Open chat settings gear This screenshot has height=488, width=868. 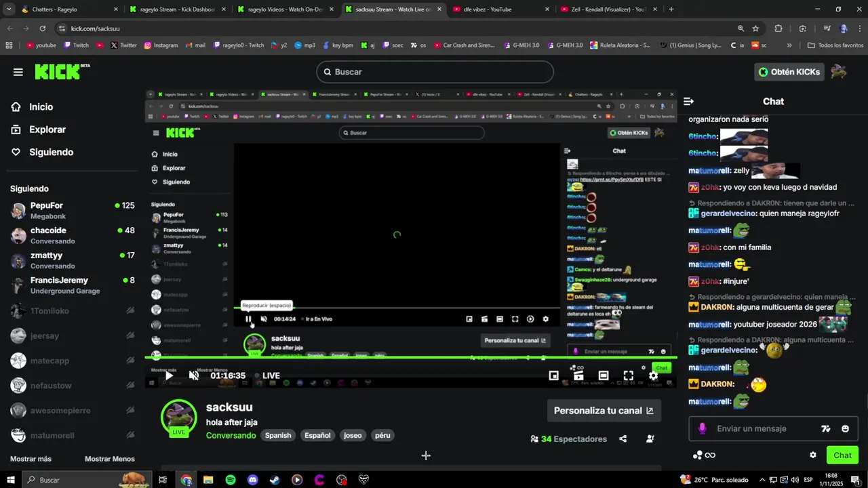pyautogui.click(x=813, y=455)
